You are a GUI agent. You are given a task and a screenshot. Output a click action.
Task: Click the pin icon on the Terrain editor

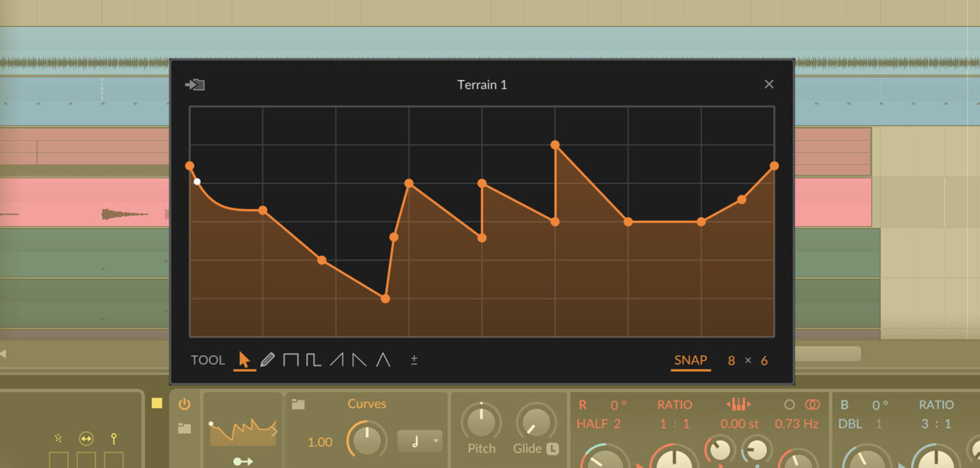coord(195,85)
